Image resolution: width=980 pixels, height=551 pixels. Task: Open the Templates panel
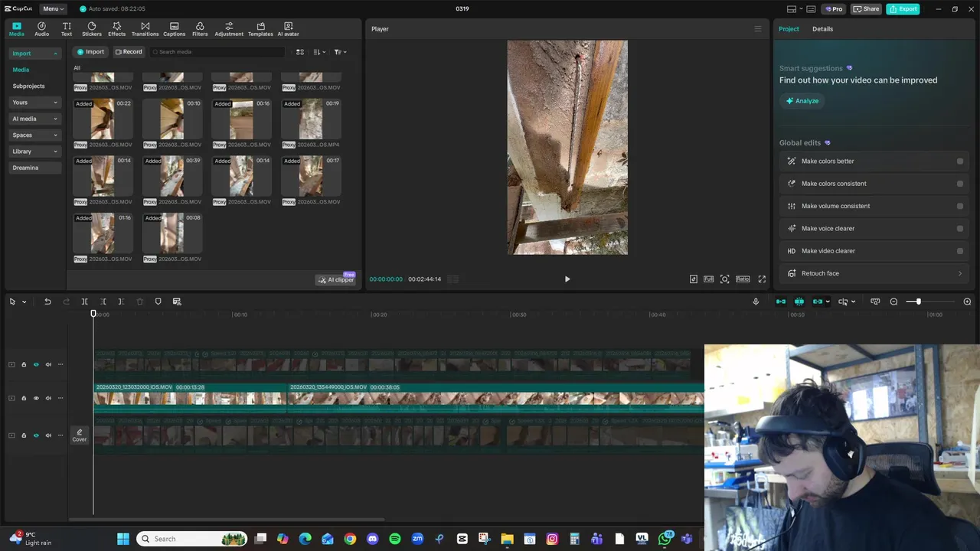[x=260, y=29]
